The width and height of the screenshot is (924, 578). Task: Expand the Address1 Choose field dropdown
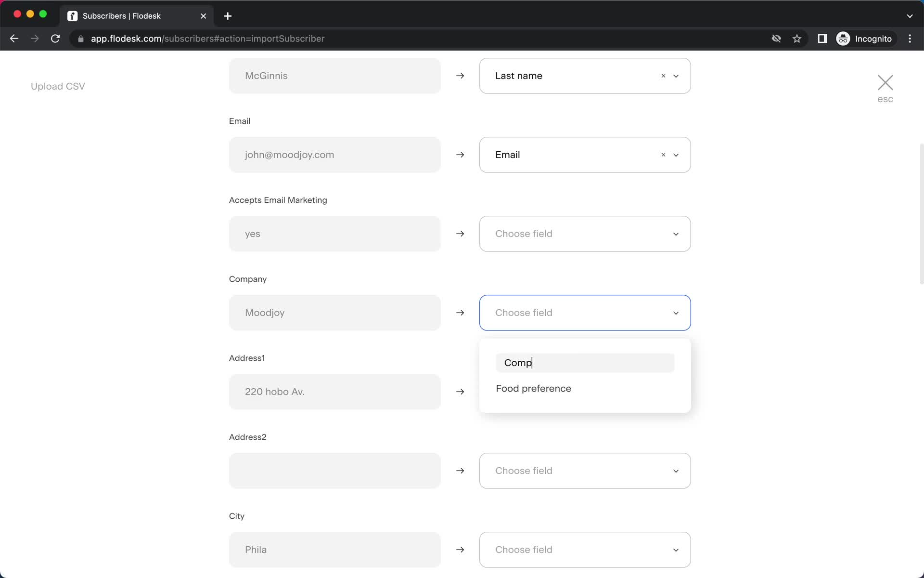tap(585, 392)
